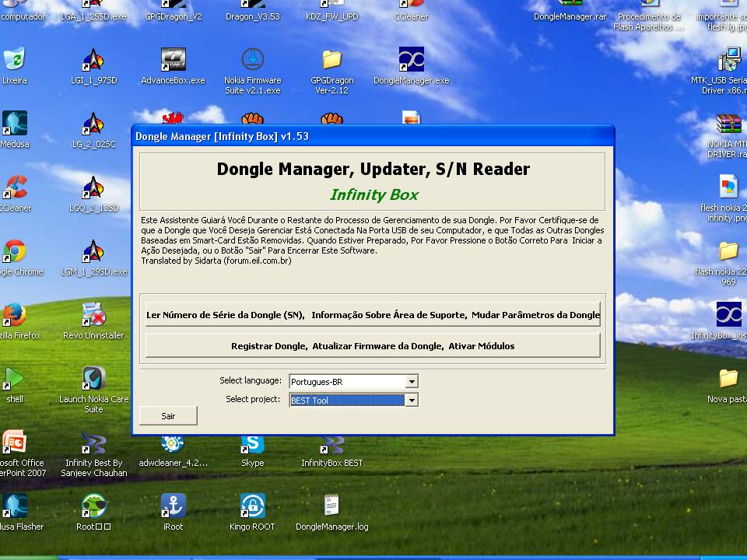Launch Skype desktop icon
Image resolution: width=747 pixels, height=560 pixels.
tap(252, 444)
